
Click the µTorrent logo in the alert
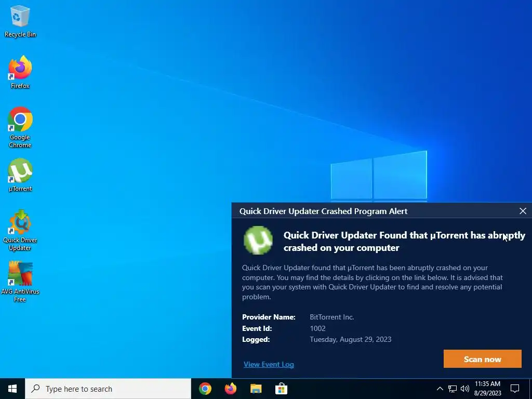tap(258, 240)
